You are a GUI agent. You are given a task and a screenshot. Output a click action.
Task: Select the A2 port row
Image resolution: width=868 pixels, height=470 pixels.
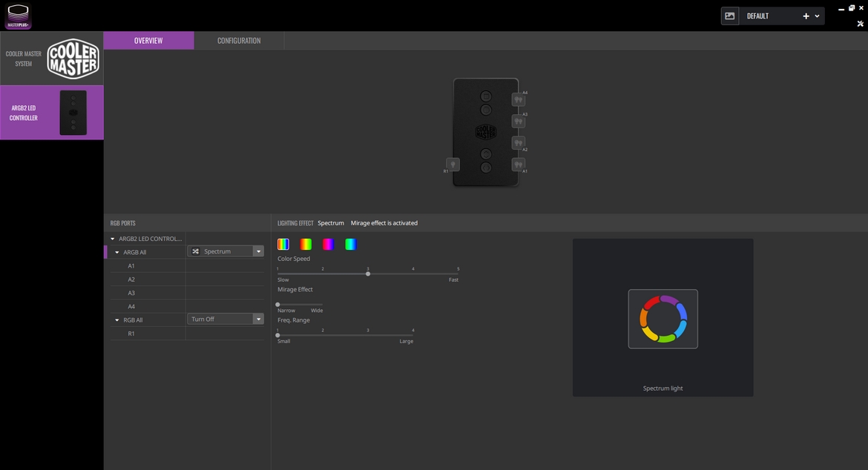(187, 279)
